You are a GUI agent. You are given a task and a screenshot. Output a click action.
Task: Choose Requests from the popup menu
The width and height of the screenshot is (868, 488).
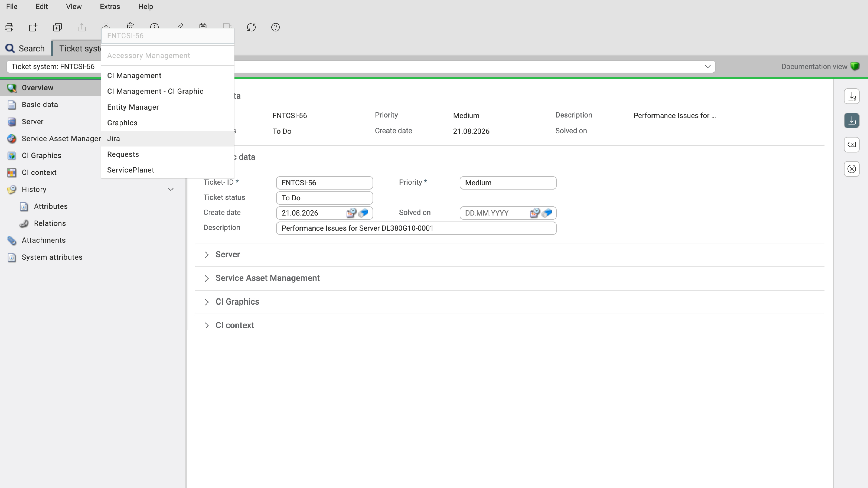[x=168, y=154]
